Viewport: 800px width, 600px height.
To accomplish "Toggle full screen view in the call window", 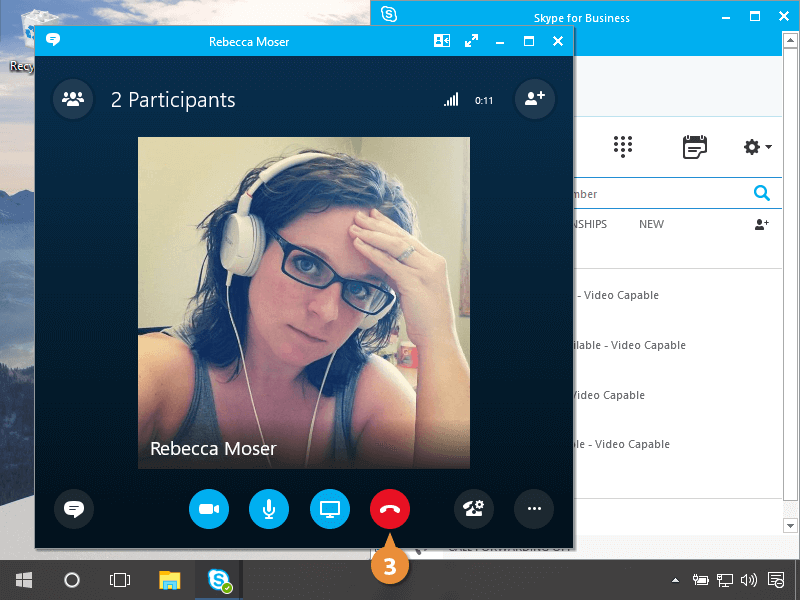I will pyautogui.click(x=472, y=41).
